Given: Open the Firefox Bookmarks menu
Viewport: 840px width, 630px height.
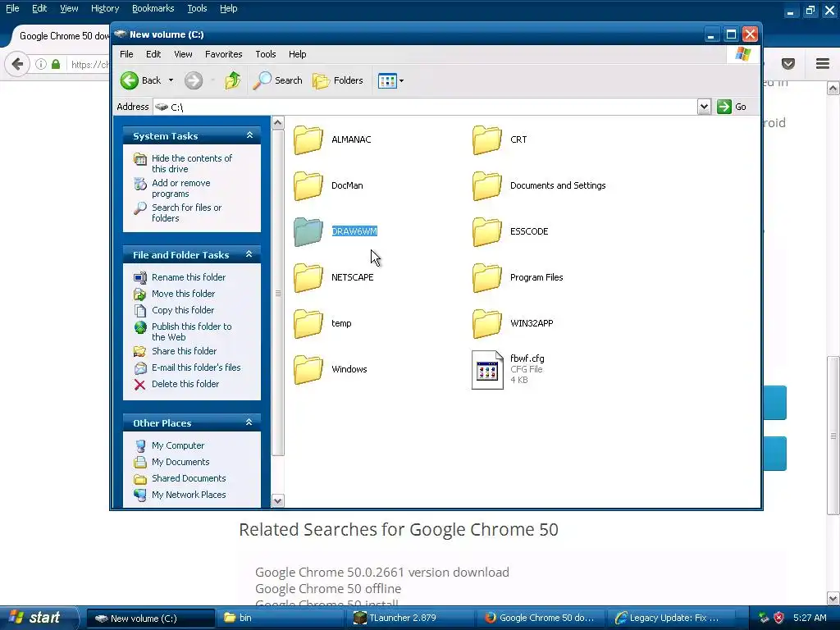Looking at the screenshot, I should tap(153, 8).
